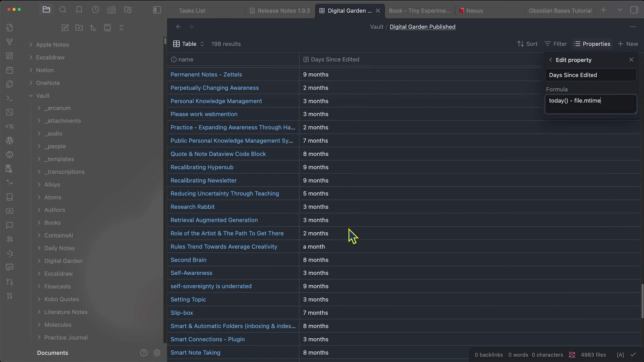The image size is (644, 362).
Task: Navigate back arrow
Action: click(x=178, y=27)
